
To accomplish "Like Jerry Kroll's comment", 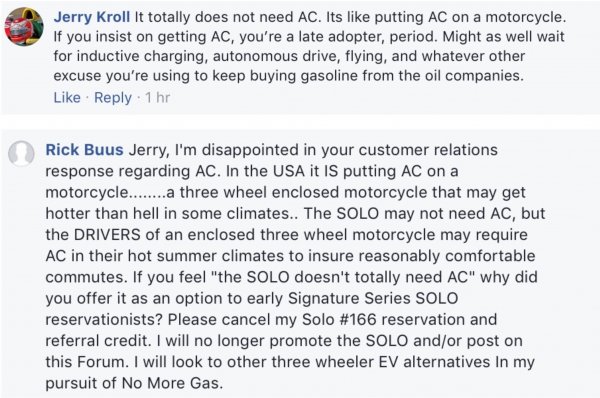I will click(x=67, y=98).
